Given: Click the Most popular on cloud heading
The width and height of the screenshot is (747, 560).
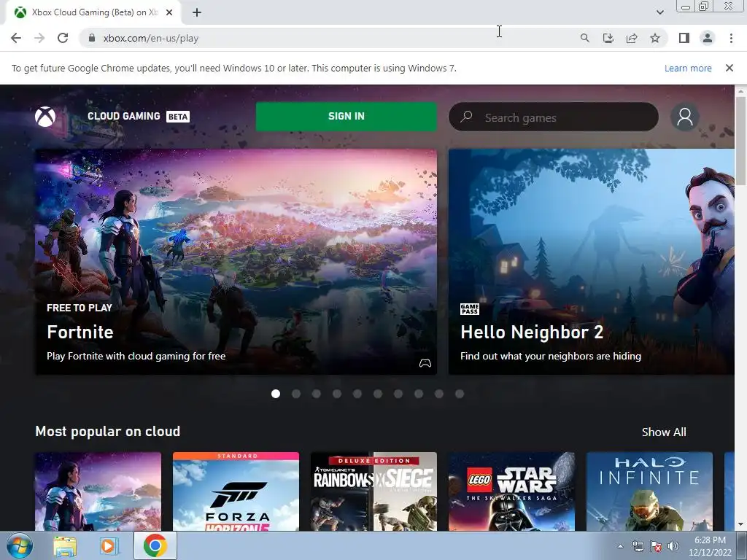Looking at the screenshot, I should [108, 432].
